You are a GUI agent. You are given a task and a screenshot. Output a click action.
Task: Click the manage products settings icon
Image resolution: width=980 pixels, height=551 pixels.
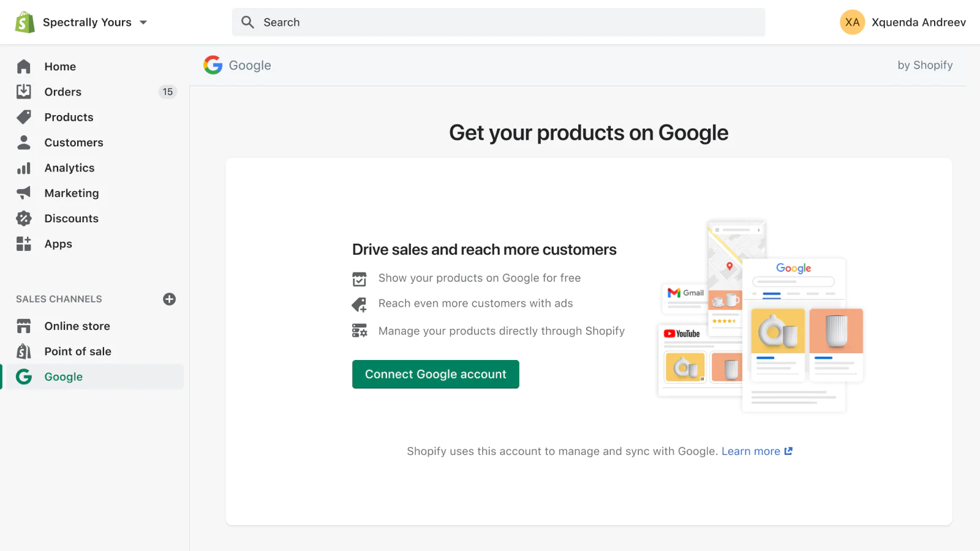point(360,331)
